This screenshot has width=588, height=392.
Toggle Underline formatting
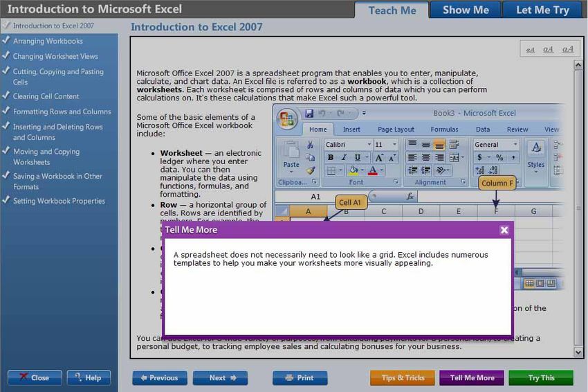pos(358,157)
